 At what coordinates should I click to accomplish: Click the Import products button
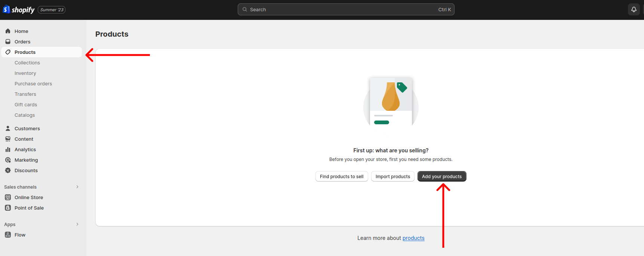pyautogui.click(x=393, y=176)
